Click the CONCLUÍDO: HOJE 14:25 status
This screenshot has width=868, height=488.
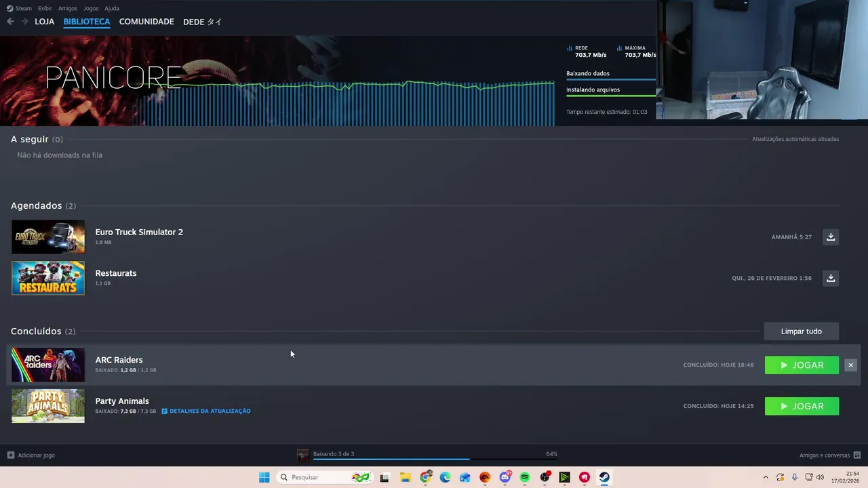click(718, 406)
